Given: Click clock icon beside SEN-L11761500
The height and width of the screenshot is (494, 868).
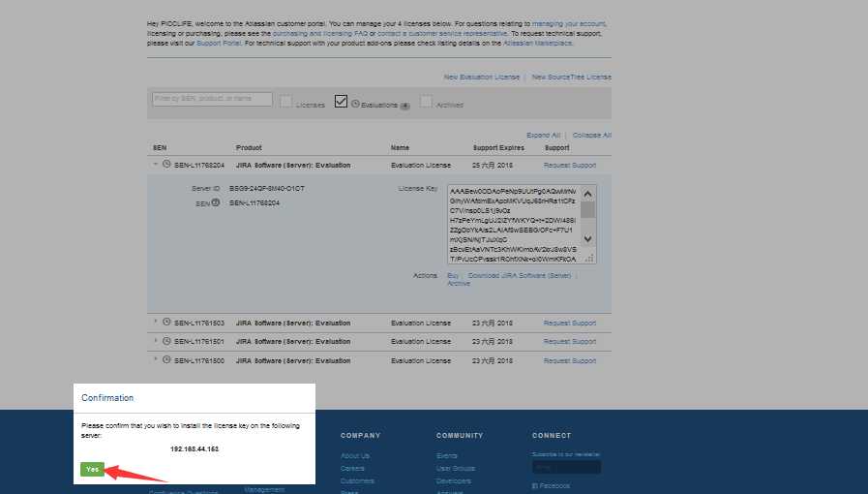Looking at the screenshot, I should pos(166,359).
